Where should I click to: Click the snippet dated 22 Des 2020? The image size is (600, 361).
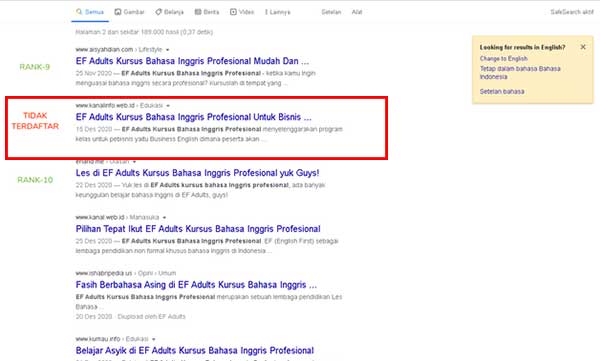(200, 190)
